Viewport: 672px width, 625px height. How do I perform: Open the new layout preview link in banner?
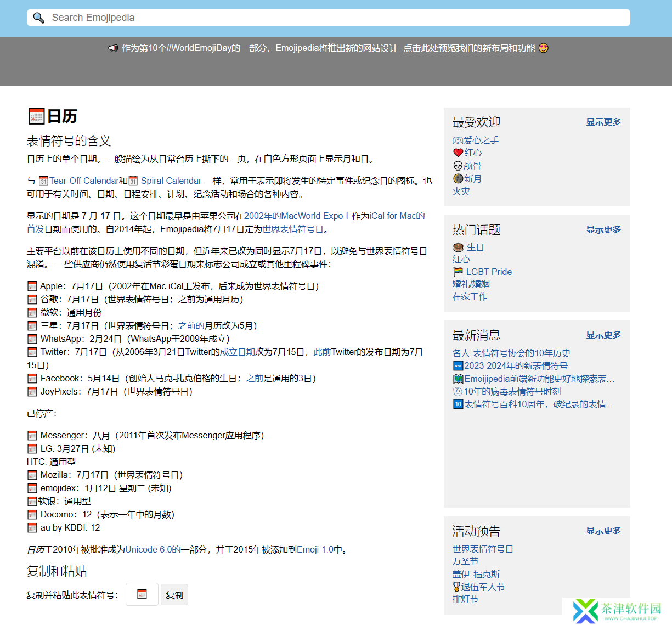pyautogui.click(x=469, y=48)
